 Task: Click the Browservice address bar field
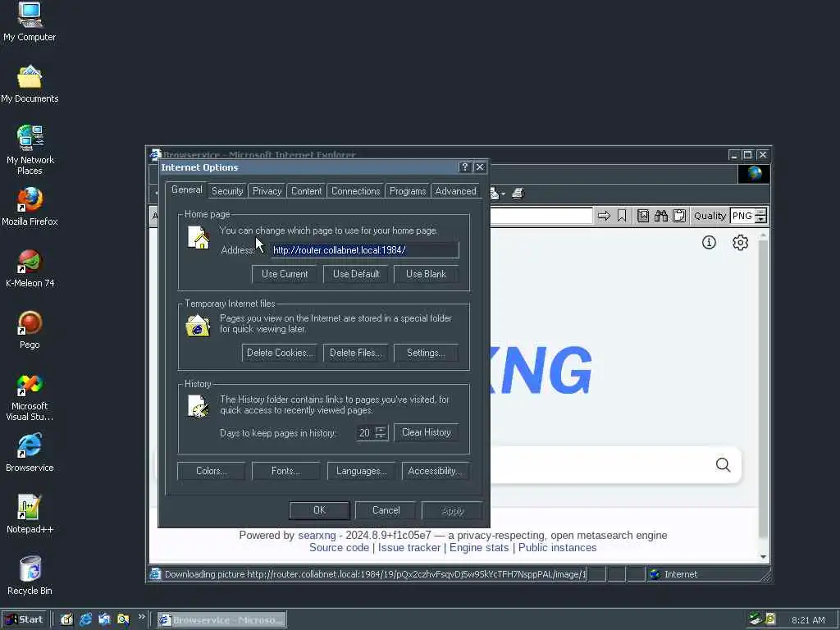541,216
